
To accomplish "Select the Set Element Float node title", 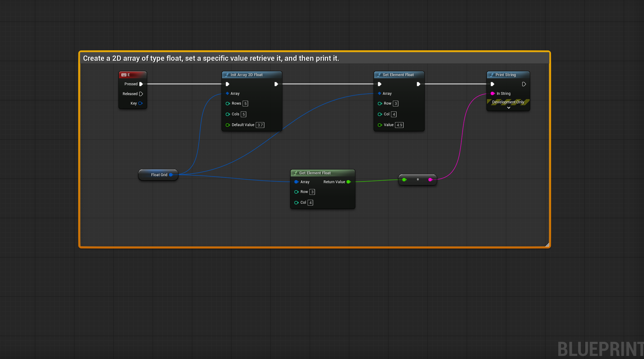I will click(x=398, y=75).
